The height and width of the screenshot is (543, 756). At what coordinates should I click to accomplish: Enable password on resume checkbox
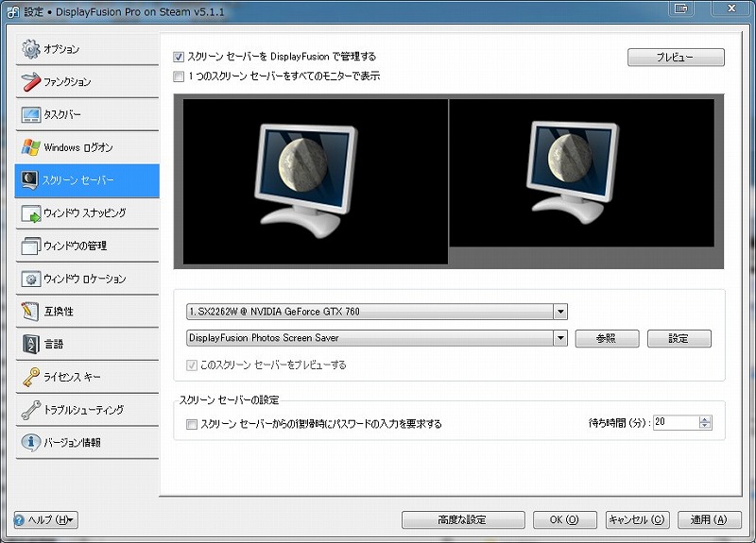click(192, 424)
